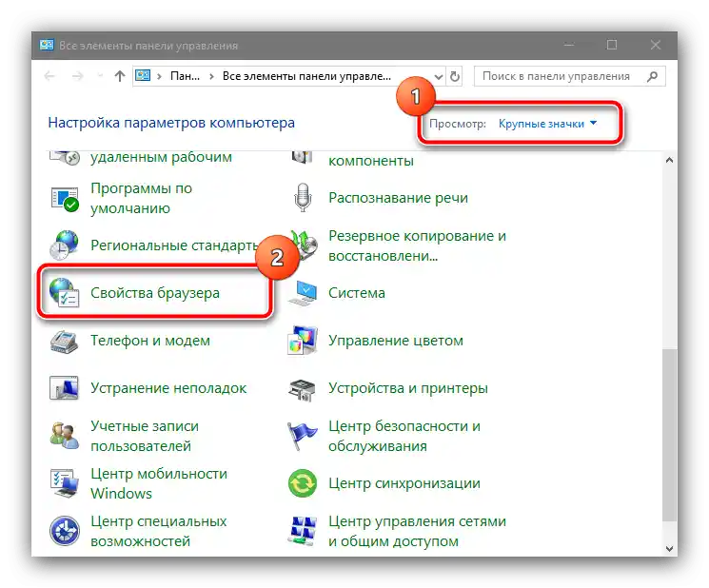Screen dimensions: 709x588
Task: Click the Пан... breadcrumb segment
Action: pyautogui.click(x=185, y=76)
